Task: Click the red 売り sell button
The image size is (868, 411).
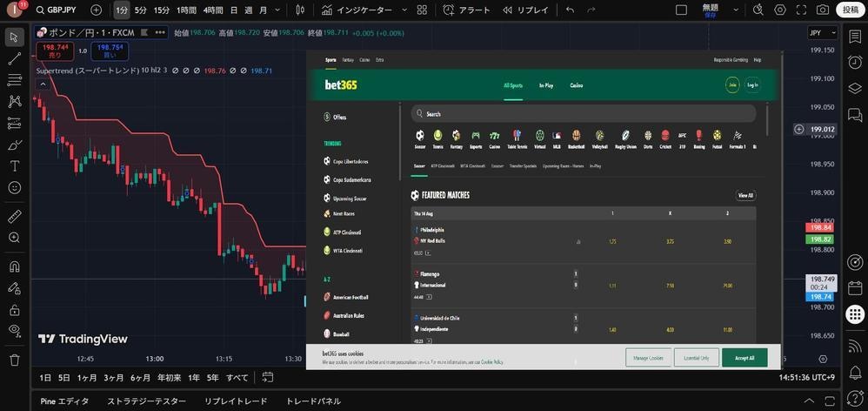Action: (55, 51)
